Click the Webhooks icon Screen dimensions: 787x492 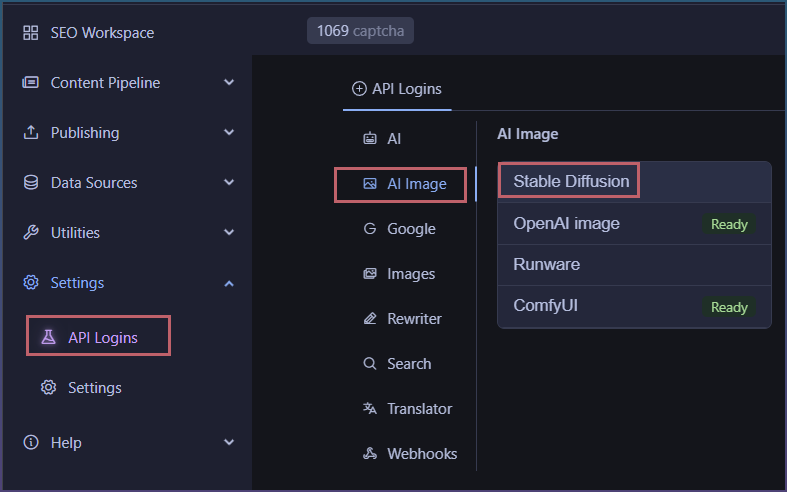point(370,453)
